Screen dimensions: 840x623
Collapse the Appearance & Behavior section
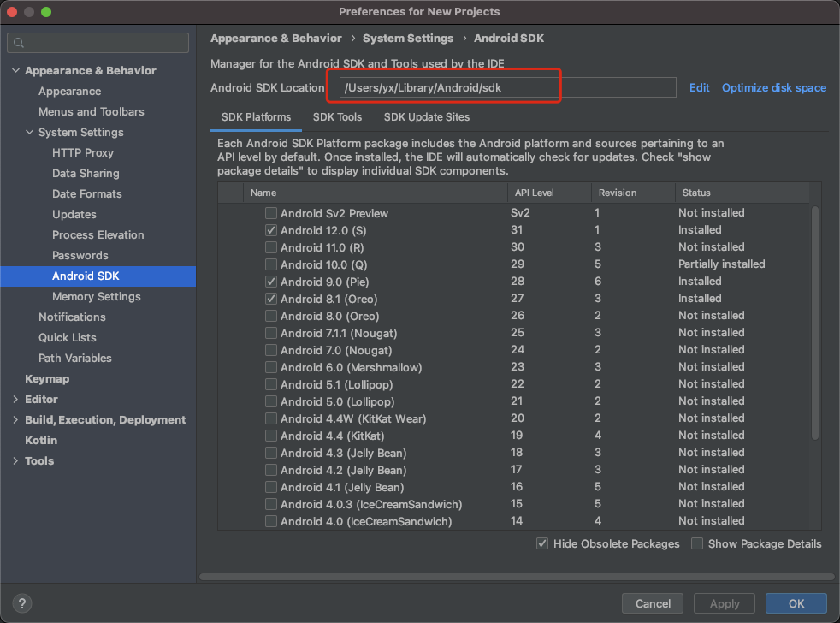(15, 70)
